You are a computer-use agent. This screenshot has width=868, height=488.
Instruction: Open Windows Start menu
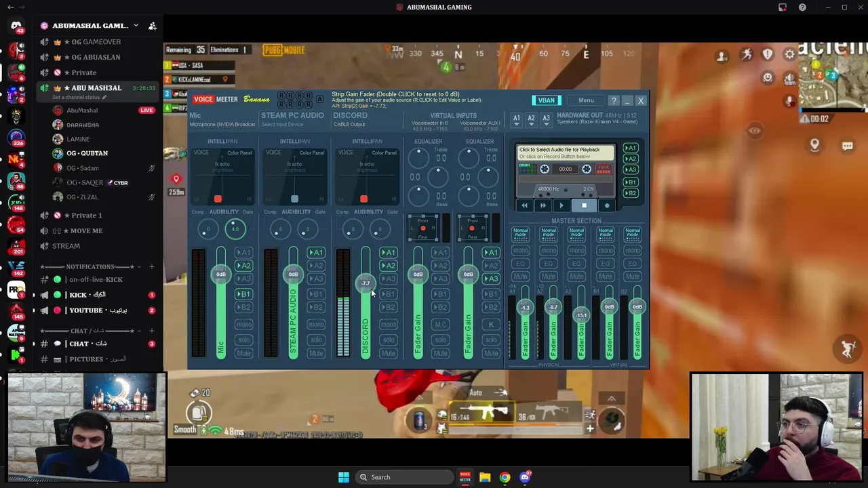[x=344, y=477]
